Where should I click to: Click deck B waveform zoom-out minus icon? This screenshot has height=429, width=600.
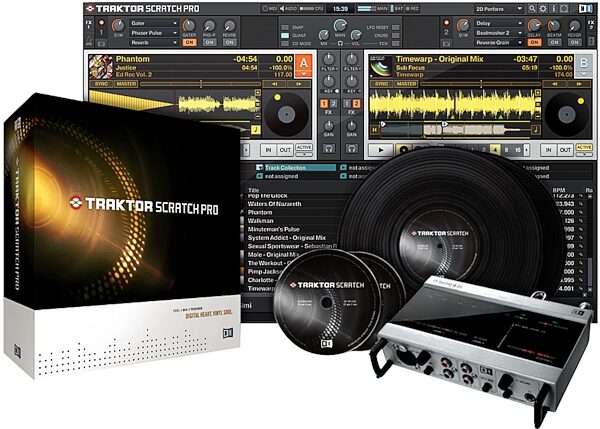(538, 116)
